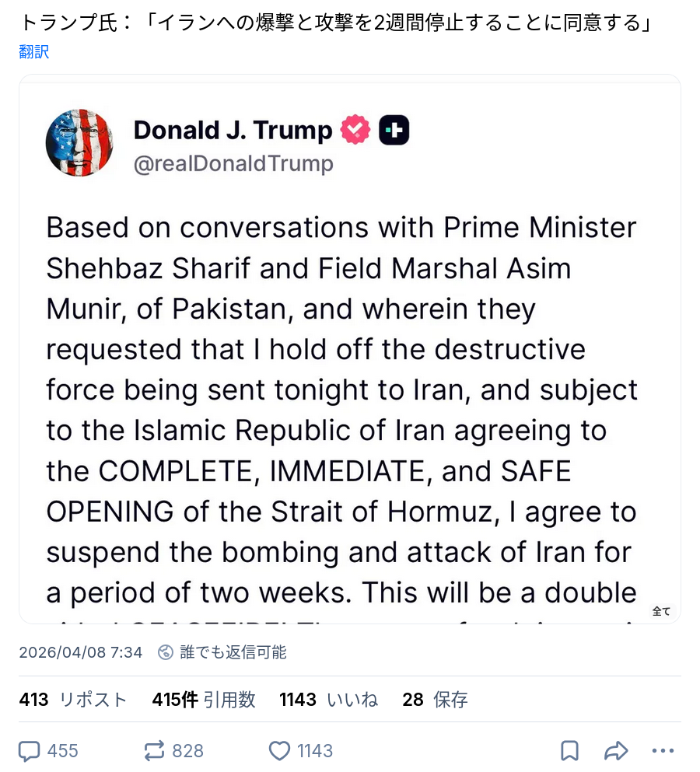View the 1143 いいね likes list

click(328, 699)
